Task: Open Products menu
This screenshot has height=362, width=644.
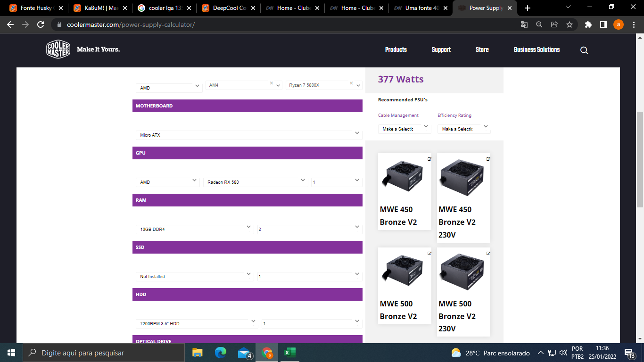Action: [x=396, y=49]
